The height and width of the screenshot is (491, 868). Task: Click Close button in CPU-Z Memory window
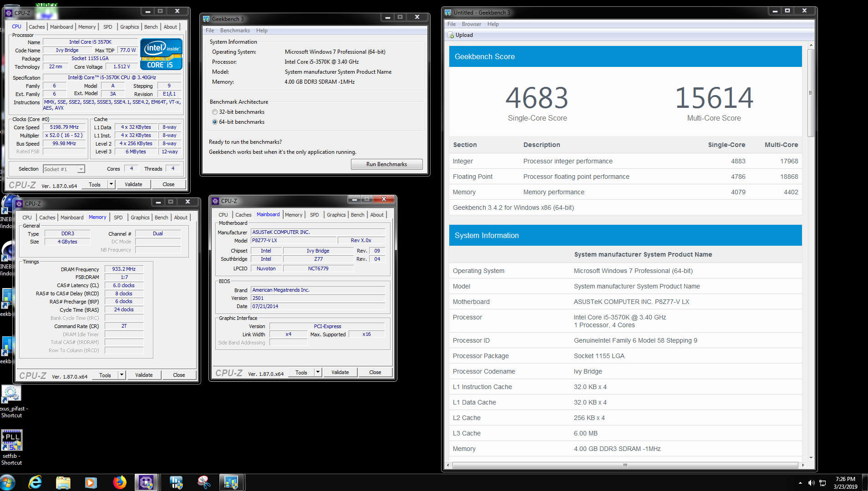point(179,375)
